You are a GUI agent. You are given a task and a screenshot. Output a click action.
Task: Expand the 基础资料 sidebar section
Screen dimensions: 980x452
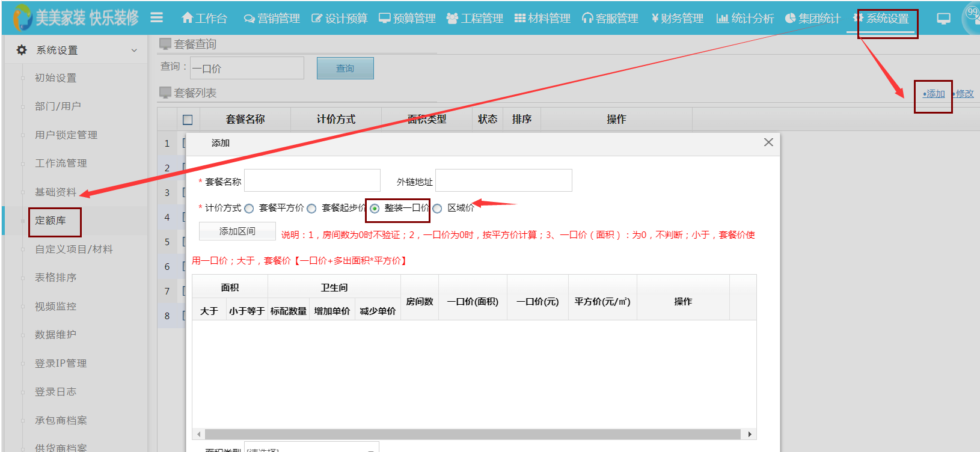pyautogui.click(x=55, y=192)
